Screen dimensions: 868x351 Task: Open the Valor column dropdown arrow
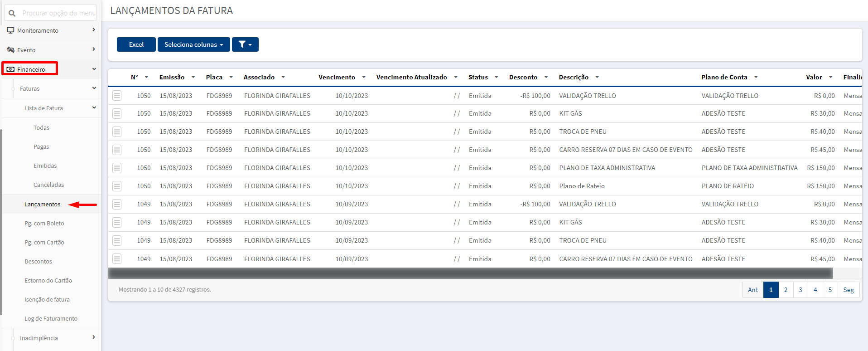pyautogui.click(x=831, y=77)
